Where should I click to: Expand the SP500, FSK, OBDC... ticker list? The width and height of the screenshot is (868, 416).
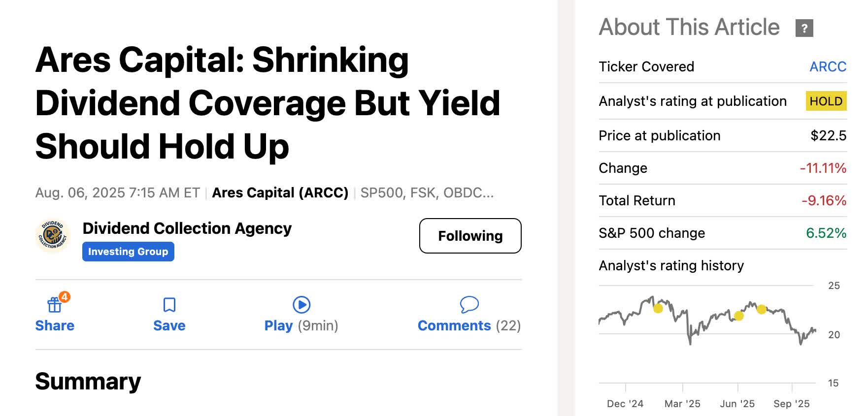[427, 192]
